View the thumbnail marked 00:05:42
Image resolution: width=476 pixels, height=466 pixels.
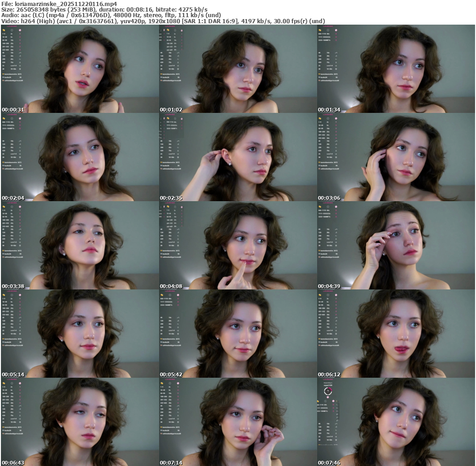point(238,334)
